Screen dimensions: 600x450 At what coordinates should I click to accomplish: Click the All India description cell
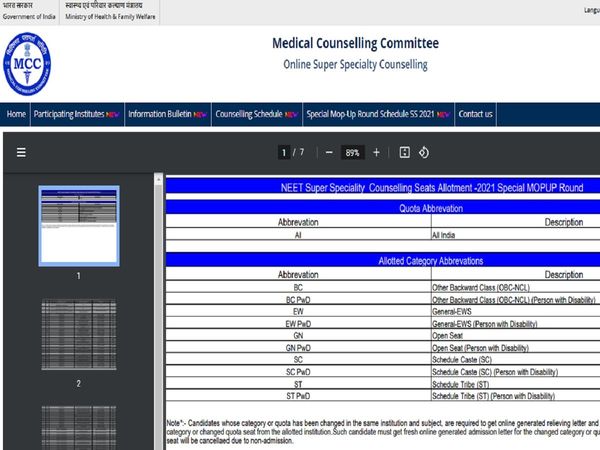point(515,235)
